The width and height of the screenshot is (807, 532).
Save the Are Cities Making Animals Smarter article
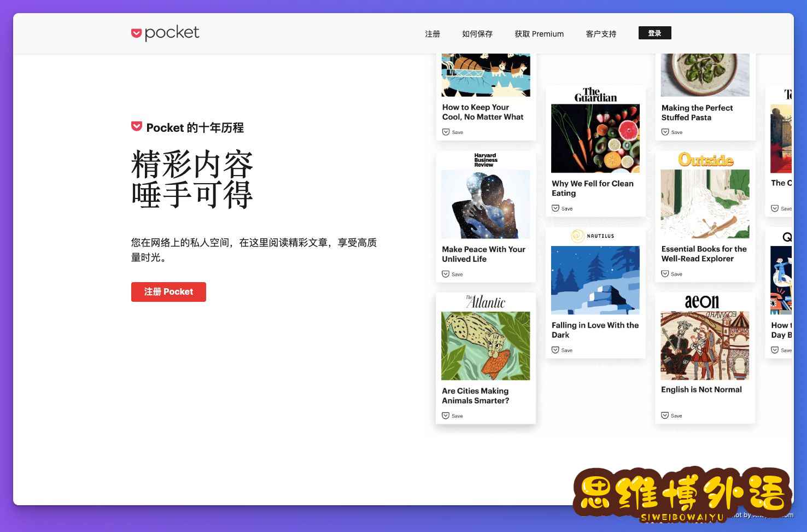453,416
